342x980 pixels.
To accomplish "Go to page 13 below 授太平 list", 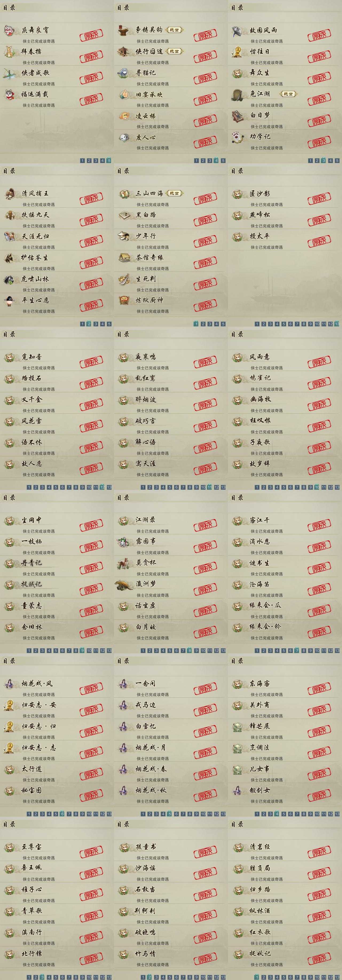I will tap(337, 324).
